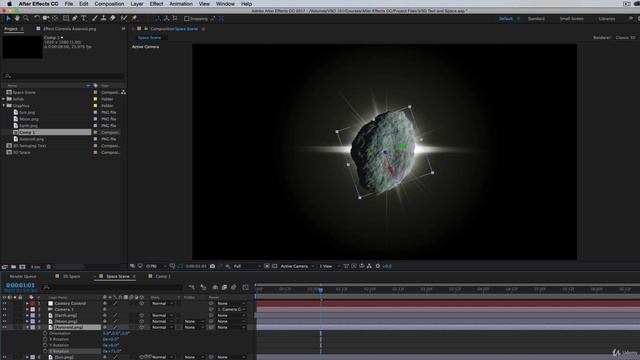The width and height of the screenshot is (640, 360).
Task: Click yellow label swatch of Graphics folder
Action: [96, 106]
